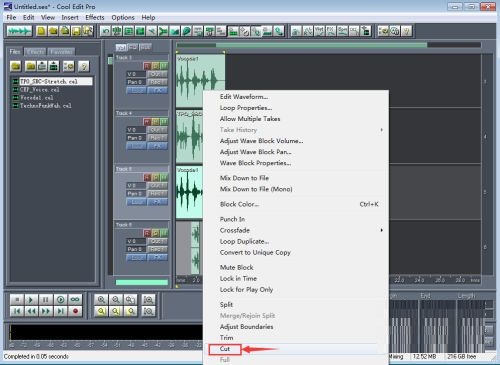This screenshot has height=365, width=500.
Task: Toggle the red R record-arm on Track 6
Action: pyautogui.click(x=147, y=233)
